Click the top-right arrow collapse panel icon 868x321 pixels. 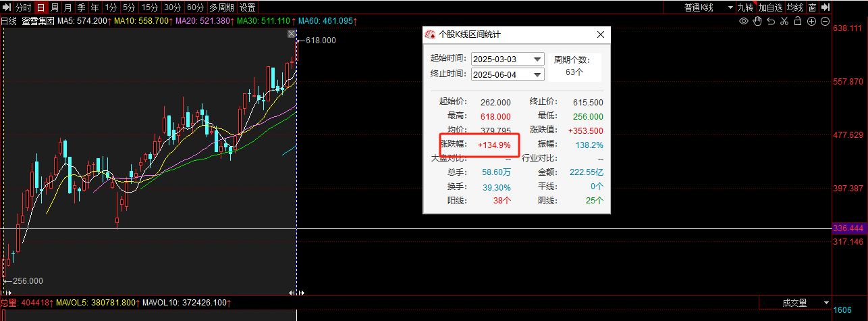826,7
